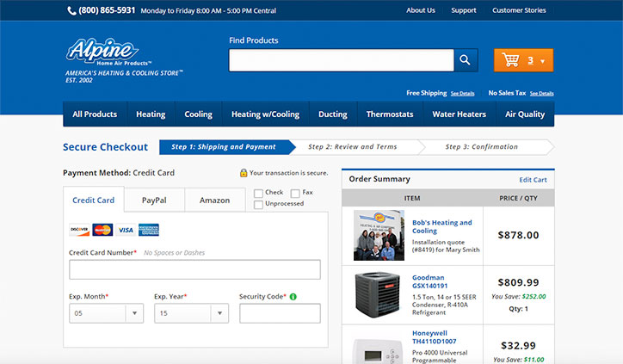Click the Honeywell thermostat product thumbnail
623x364 pixels.
pos(376,351)
